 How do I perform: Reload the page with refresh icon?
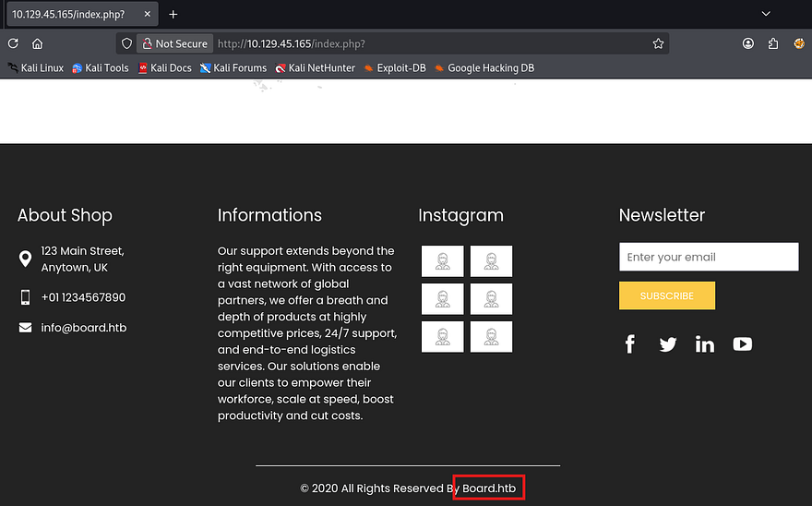pyautogui.click(x=13, y=43)
